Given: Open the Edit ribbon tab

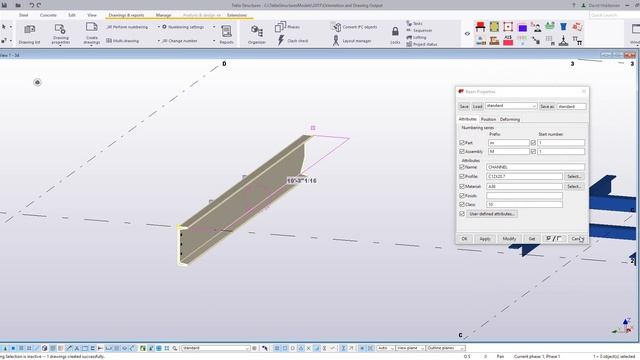Looking at the screenshot, I should (72, 15).
